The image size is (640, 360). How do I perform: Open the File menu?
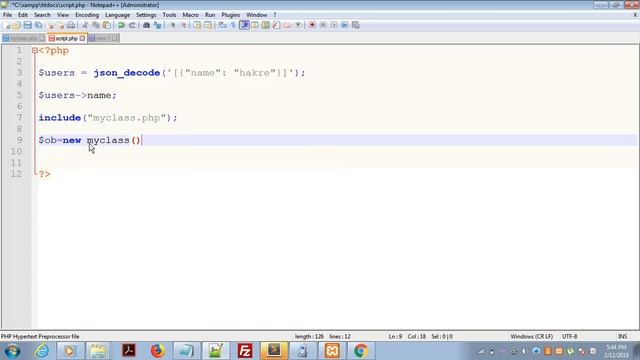[x=7, y=15]
